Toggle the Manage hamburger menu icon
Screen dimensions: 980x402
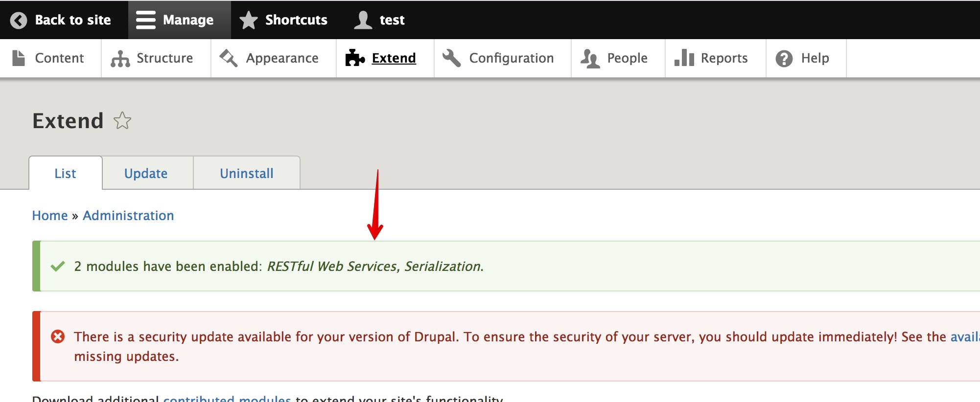(145, 20)
